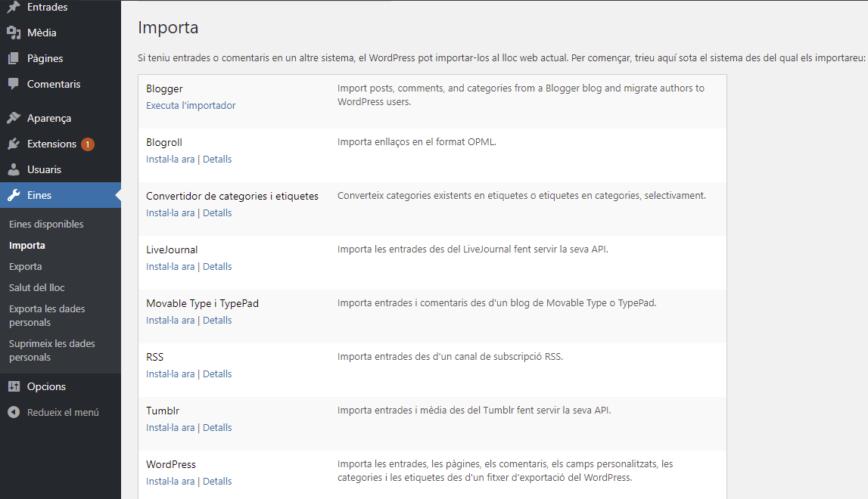Click the Tumblr API description text
The width and height of the screenshot is (868, 499).
474,411
